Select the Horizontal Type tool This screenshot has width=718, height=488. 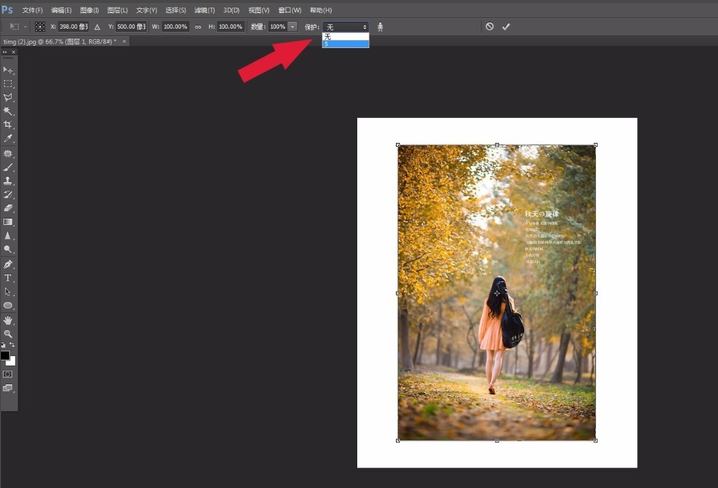(x=8, y=277)
